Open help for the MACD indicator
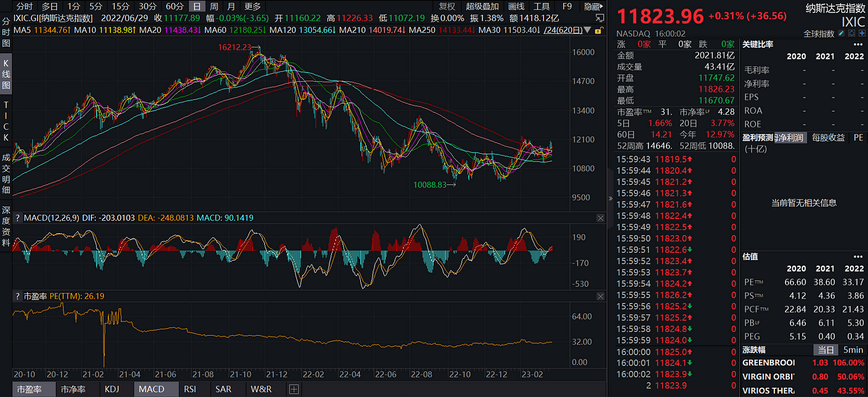The image size is (868, 397). [17, 218]
